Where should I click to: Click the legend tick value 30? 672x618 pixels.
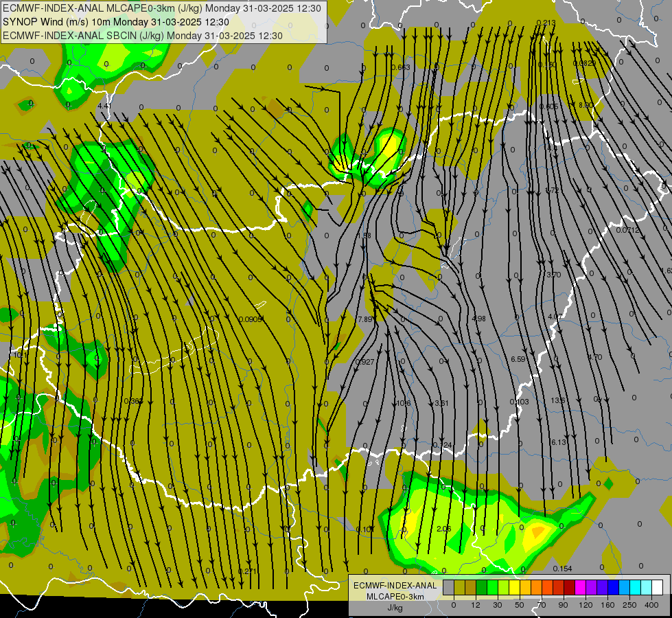pyautogui.click(x=498, y=605)
